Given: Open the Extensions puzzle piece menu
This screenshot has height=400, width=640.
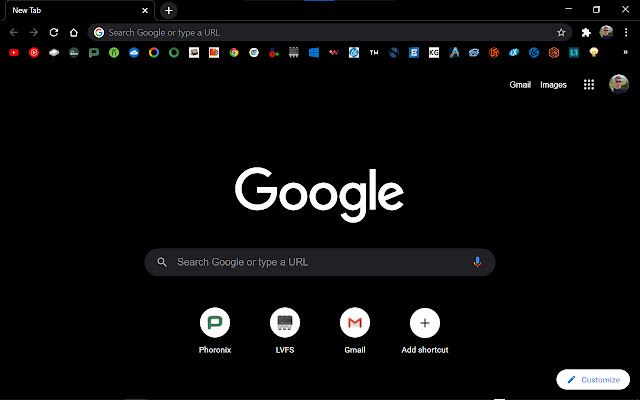Looking at the screenshot, I should tap(586, 32).
